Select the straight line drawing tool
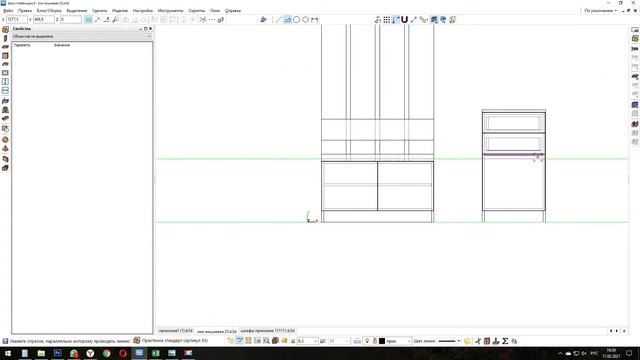 point(278,19)
